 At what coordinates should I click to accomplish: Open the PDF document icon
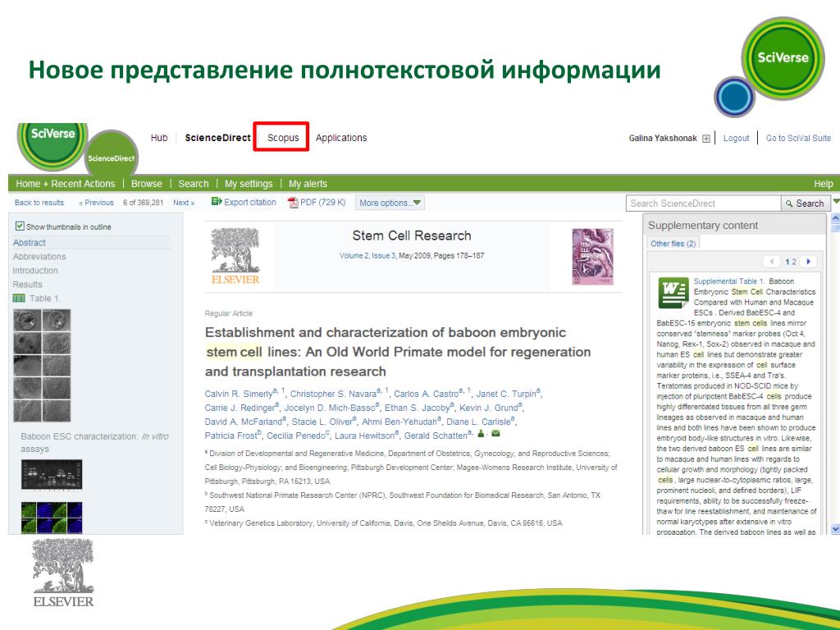pos(293,203)
